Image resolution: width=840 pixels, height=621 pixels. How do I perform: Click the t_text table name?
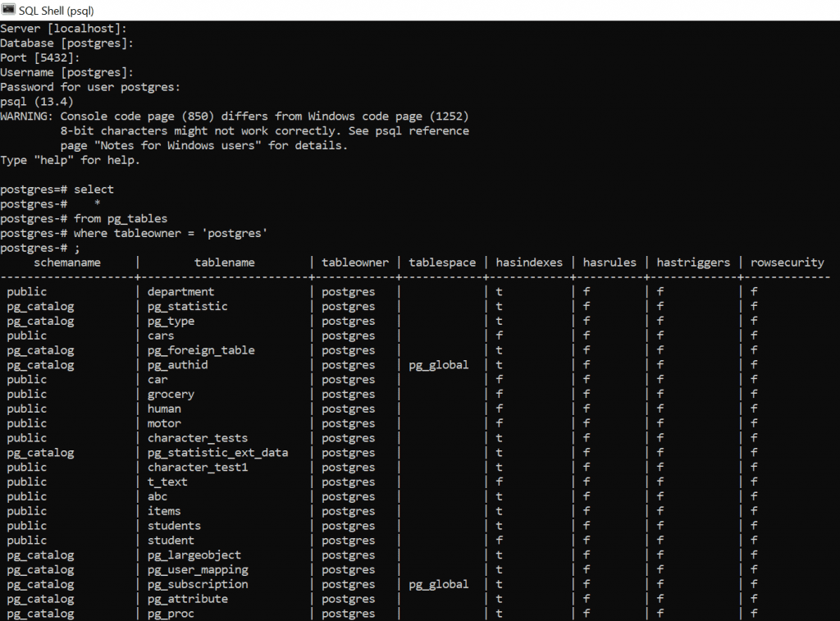167,482
